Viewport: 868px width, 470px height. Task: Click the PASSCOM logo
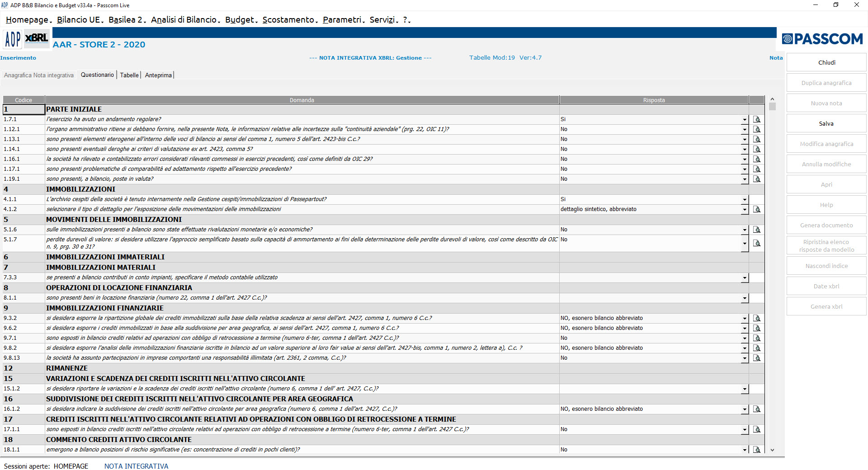[823, 39]
